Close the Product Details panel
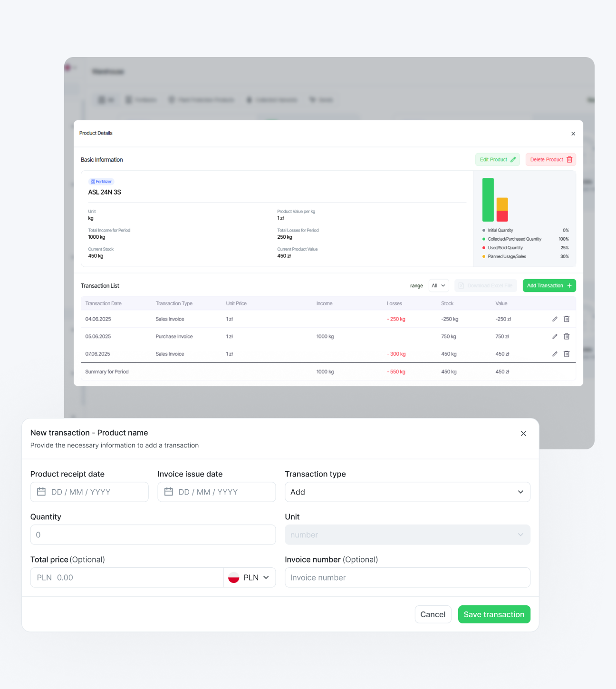This screenshot has width=616, height=689. pyautogui.click(x=573, y=134)
